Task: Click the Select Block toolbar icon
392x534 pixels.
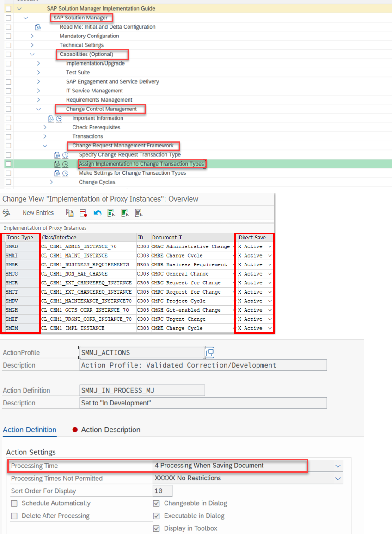Action: [x=125, y=213]
